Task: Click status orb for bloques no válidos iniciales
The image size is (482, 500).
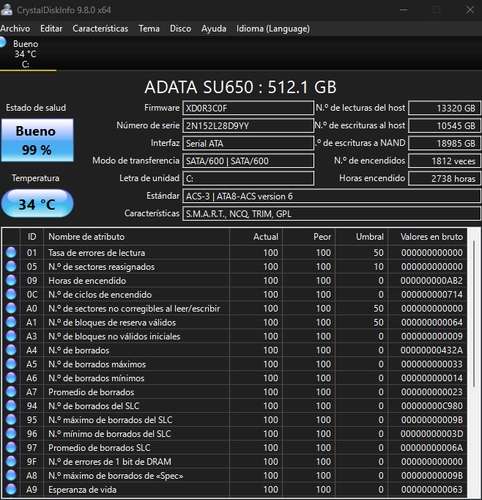Action: click(11, 336)
